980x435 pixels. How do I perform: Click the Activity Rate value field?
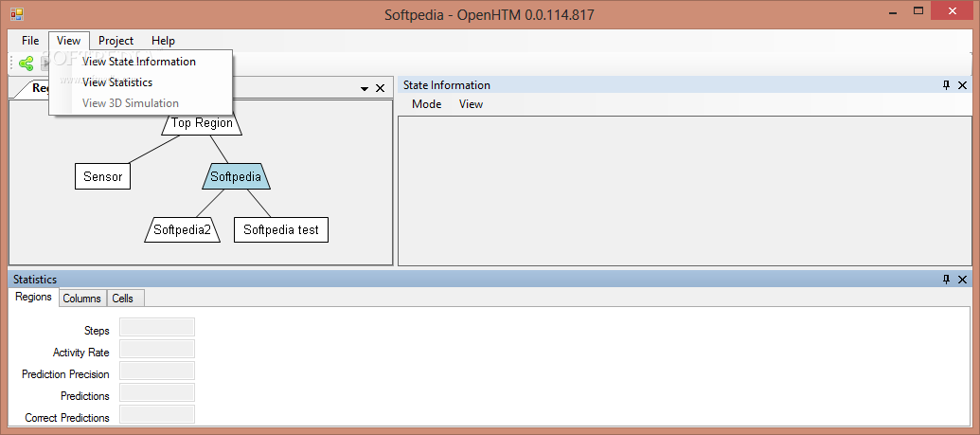[x=157, y=350]
